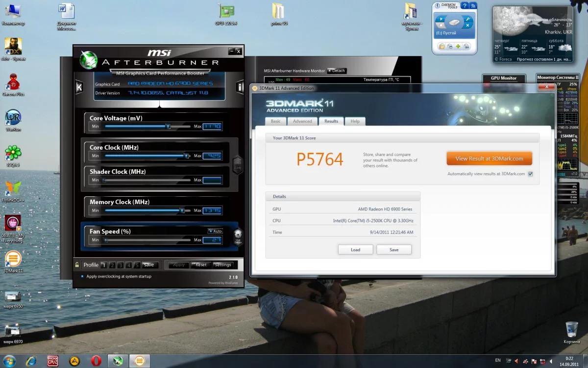588x368 pixels.
Task: Switch to the Advanced tab in 3DMark 11
Action: pos(302,121)
